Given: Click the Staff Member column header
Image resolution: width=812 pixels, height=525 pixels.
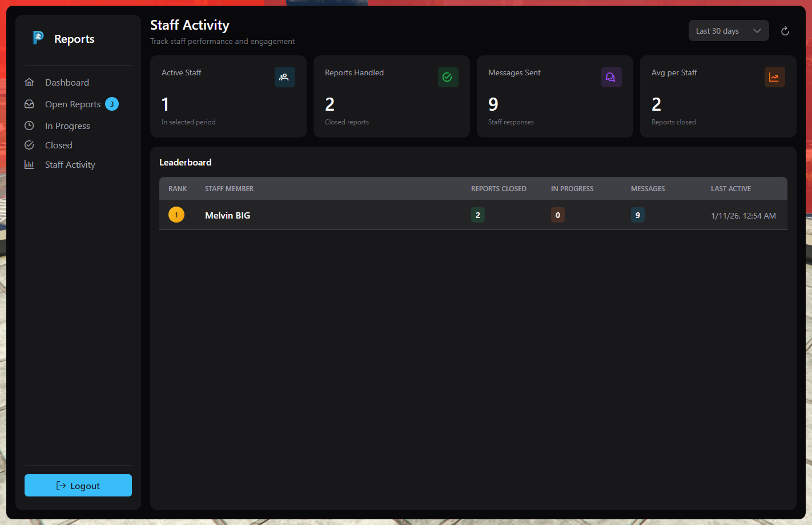Looking at the screenshot, I should 229,189.
